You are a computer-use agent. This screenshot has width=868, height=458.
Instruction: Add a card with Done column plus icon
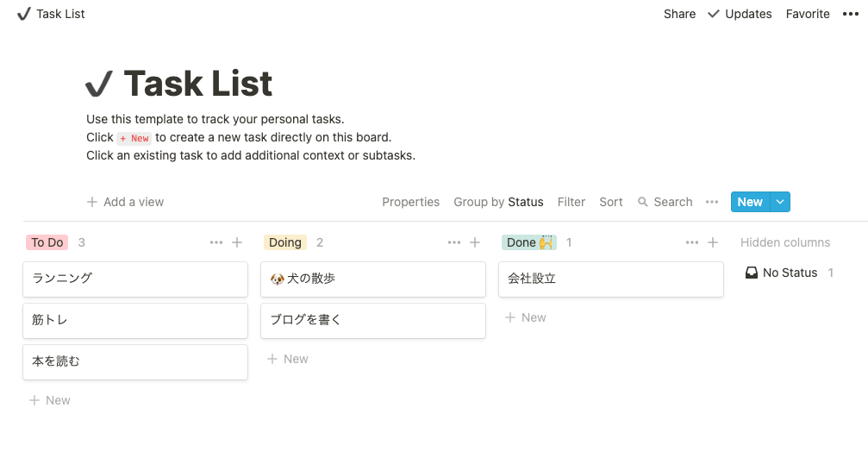713,242
